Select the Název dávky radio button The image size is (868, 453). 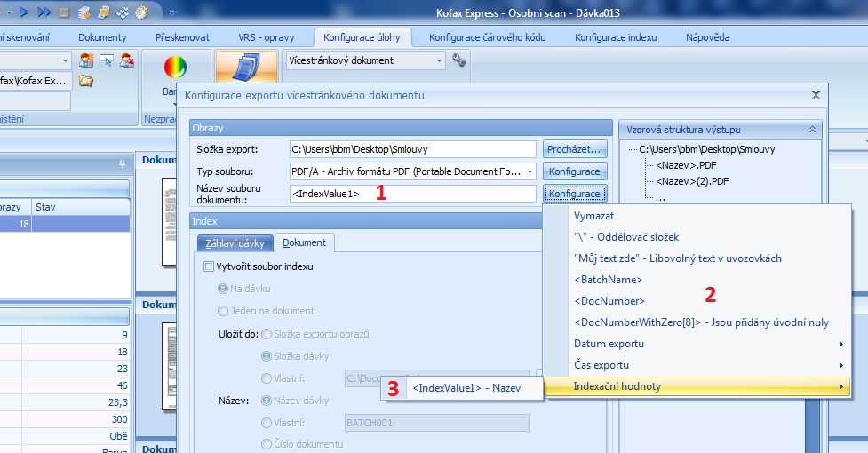tap(267, 401)
